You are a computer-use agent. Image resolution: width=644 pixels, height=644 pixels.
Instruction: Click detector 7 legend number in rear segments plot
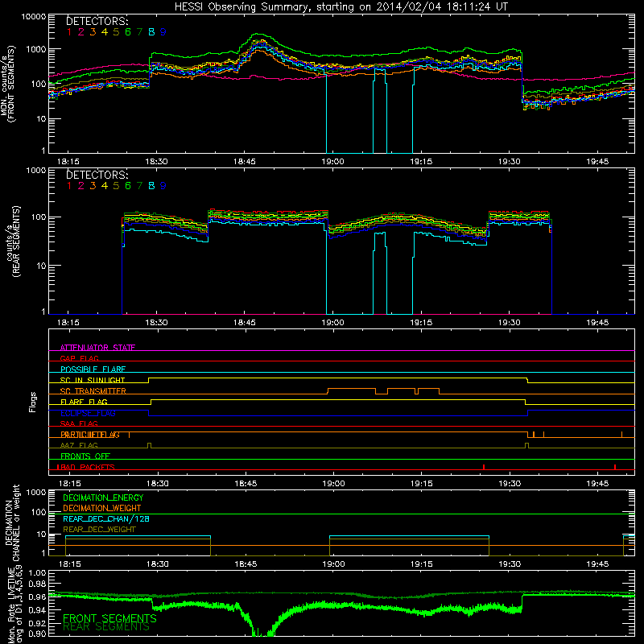[x=139, y=186]
